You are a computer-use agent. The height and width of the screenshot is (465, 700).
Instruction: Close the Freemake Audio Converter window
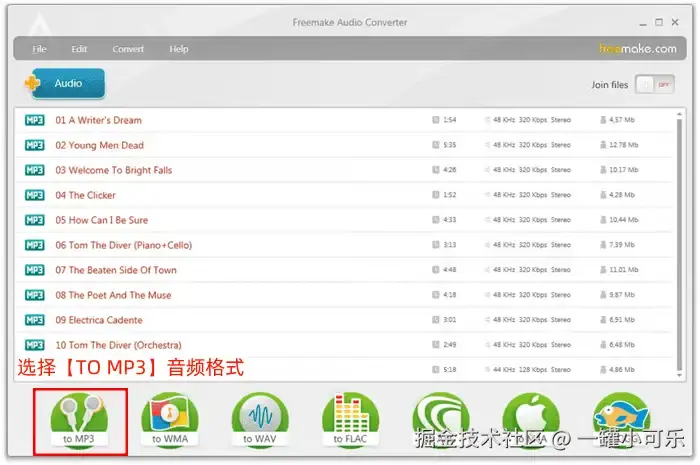(675, 22)
